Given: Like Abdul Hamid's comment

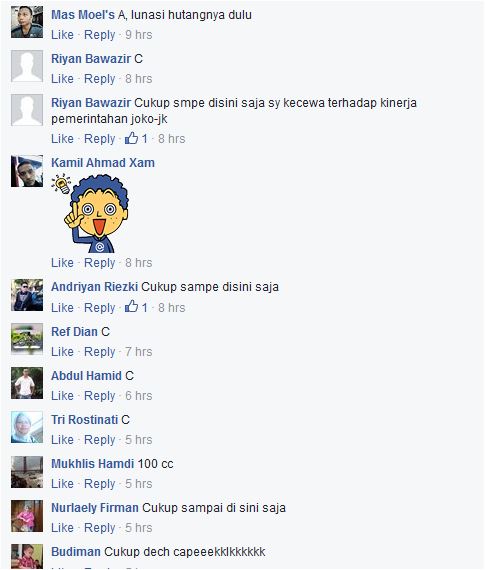Looking at the screenshot, I should pos(62,396).
